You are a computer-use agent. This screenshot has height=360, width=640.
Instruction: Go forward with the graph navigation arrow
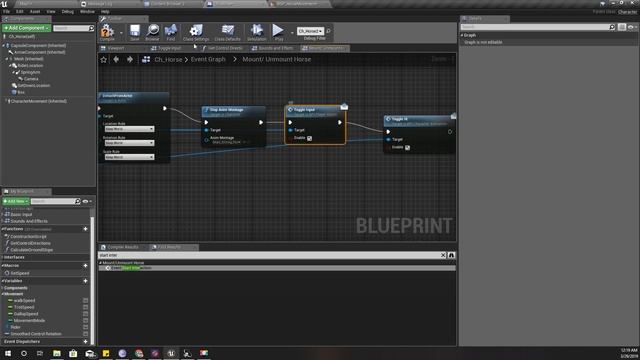tap(130, 60)
